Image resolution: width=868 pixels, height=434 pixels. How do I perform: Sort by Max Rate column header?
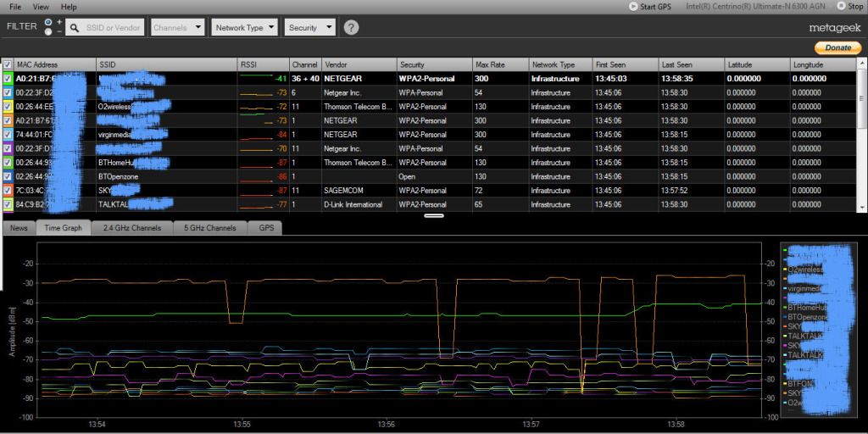pyautogui.click(x=500, y=64)
